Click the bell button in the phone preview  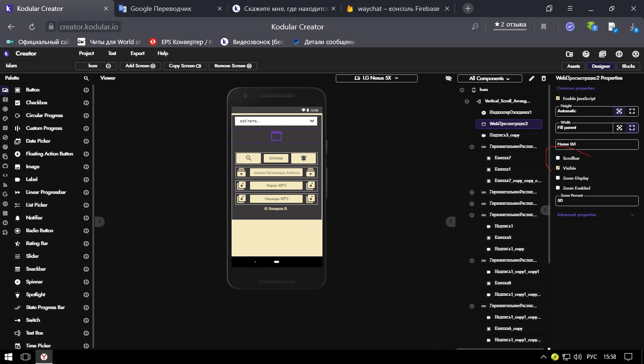pos(304,158)
